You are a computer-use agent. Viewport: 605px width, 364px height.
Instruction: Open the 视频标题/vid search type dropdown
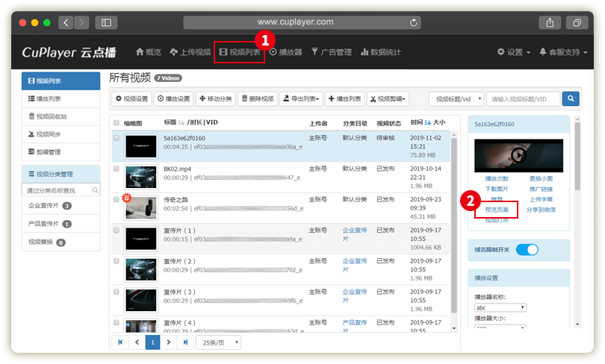pyautogui.click(x=456, y=98)
